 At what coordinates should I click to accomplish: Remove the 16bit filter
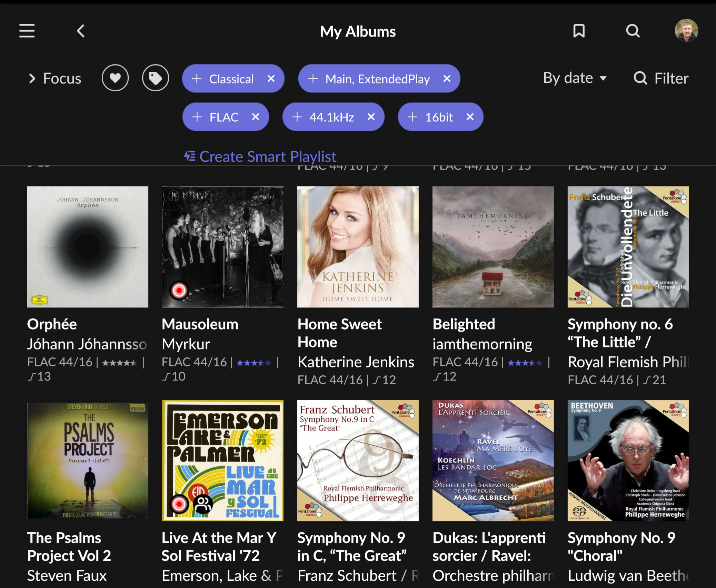(x=470, y=117)
